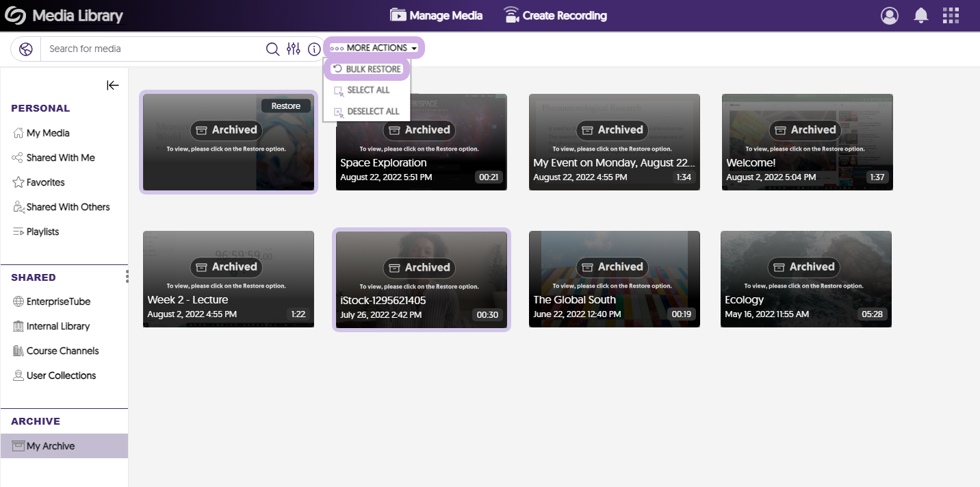The image size is (980, 487).
Task: Choose Bulk Restore from the menu
Action: (367, 69)
